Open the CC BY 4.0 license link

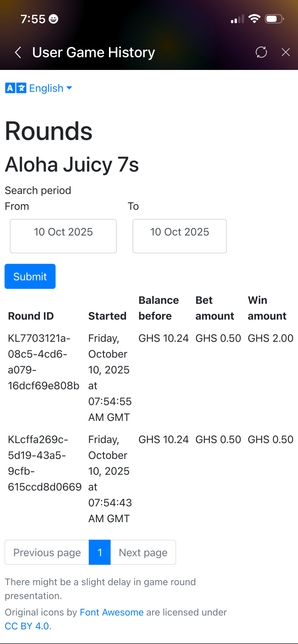click(x=27, y=626)
